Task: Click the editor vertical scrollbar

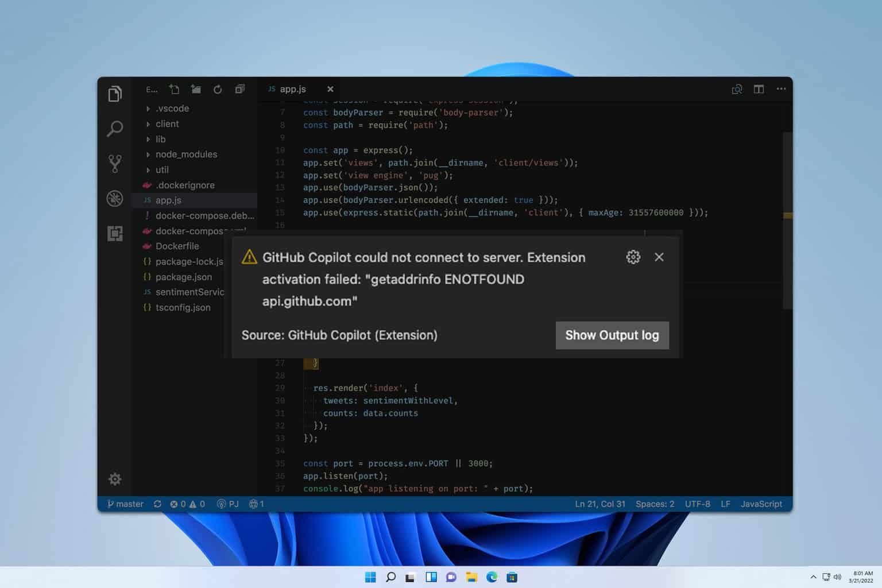Action: click(788, 221)
